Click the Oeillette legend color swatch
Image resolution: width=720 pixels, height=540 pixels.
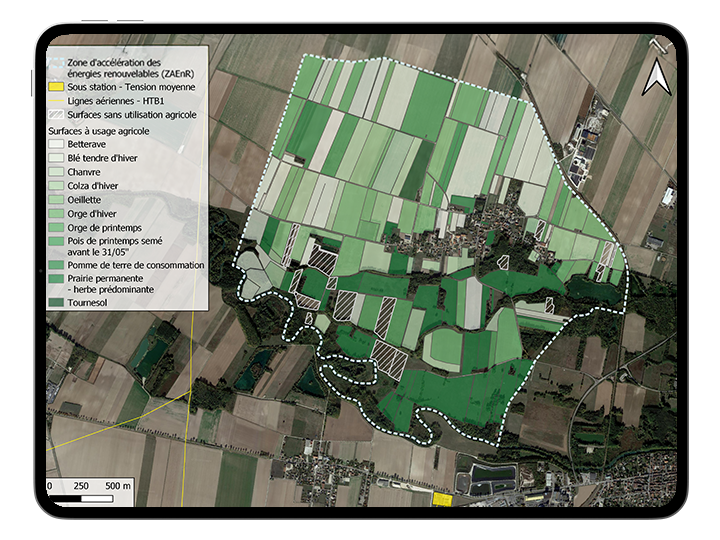coord(55,199)
